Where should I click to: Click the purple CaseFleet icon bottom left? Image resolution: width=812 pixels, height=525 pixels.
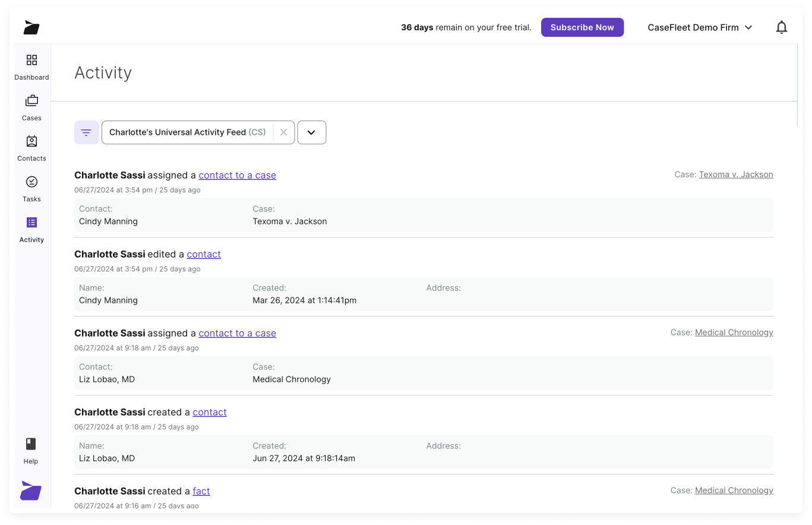(30, 491)
